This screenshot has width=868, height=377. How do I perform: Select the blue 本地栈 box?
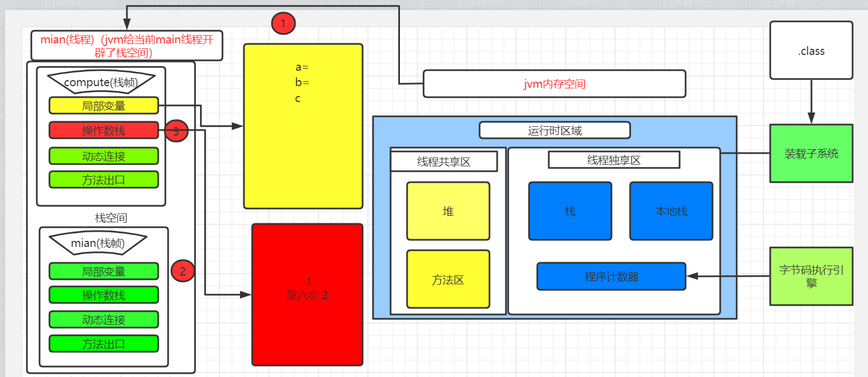coord(671,211)
